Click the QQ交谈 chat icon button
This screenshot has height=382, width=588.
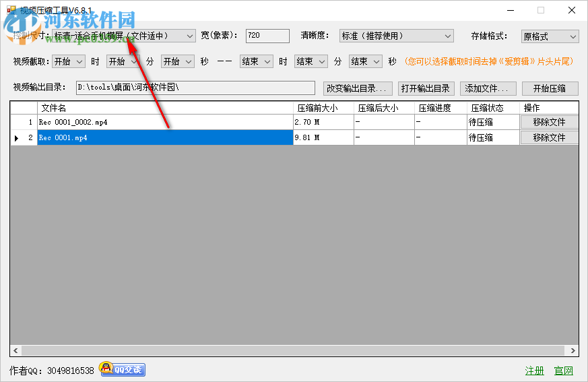tap(123, 369)
